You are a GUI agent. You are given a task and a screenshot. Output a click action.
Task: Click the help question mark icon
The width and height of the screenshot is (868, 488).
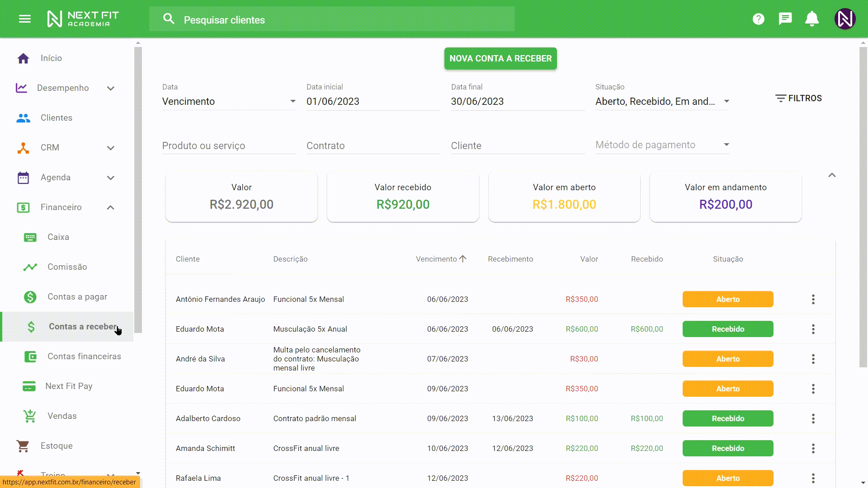point(758,19)
